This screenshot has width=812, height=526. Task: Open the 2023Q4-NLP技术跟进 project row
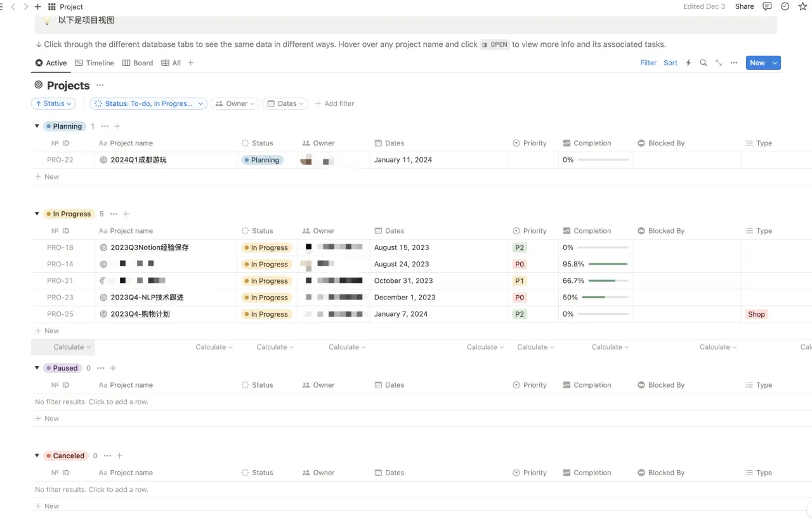pos(147,297)
